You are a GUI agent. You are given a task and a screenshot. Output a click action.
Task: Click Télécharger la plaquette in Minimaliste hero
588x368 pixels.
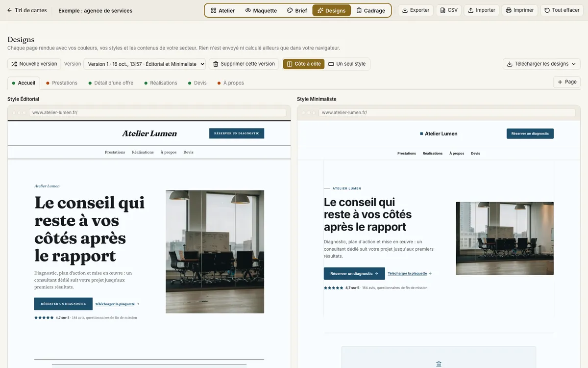point(410,273)
